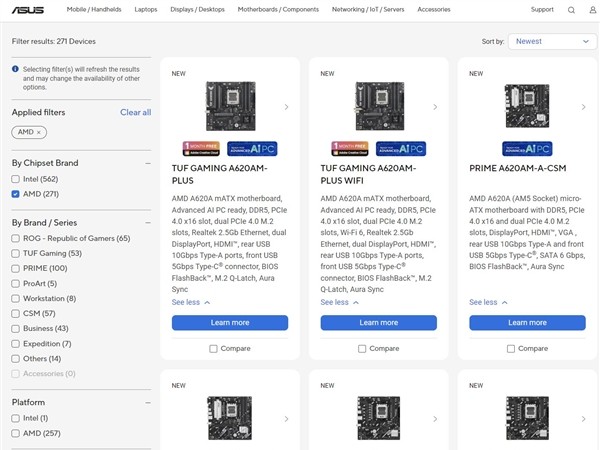Collapse the By Brand / Series section

tap(148, 223)
